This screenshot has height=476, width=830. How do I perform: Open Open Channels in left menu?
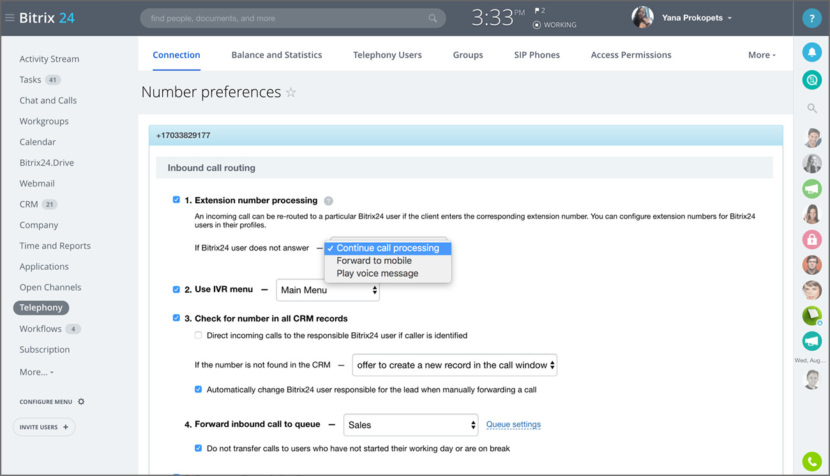[x=50, y=287]
